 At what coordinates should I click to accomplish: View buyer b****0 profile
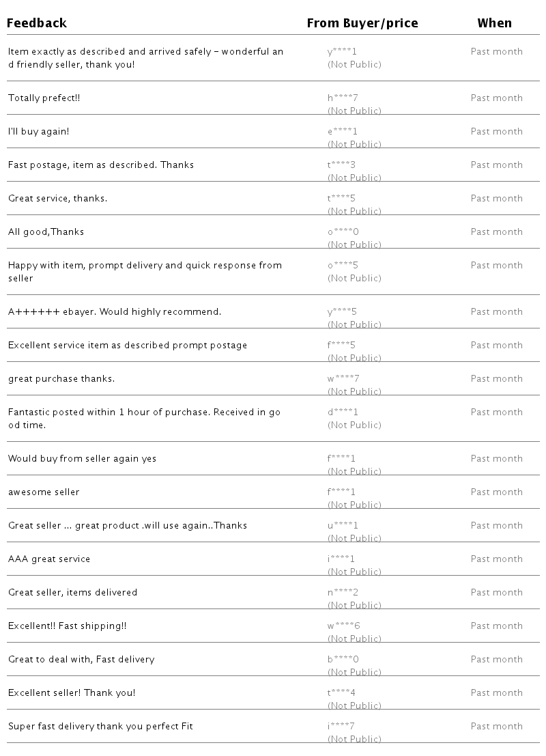coord(343,660)
